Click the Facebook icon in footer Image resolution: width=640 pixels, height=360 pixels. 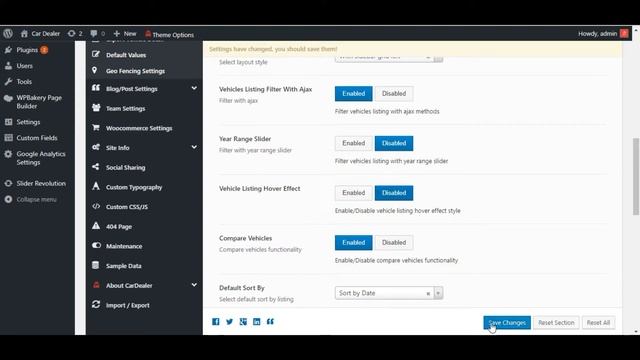(x=216, y=322)
